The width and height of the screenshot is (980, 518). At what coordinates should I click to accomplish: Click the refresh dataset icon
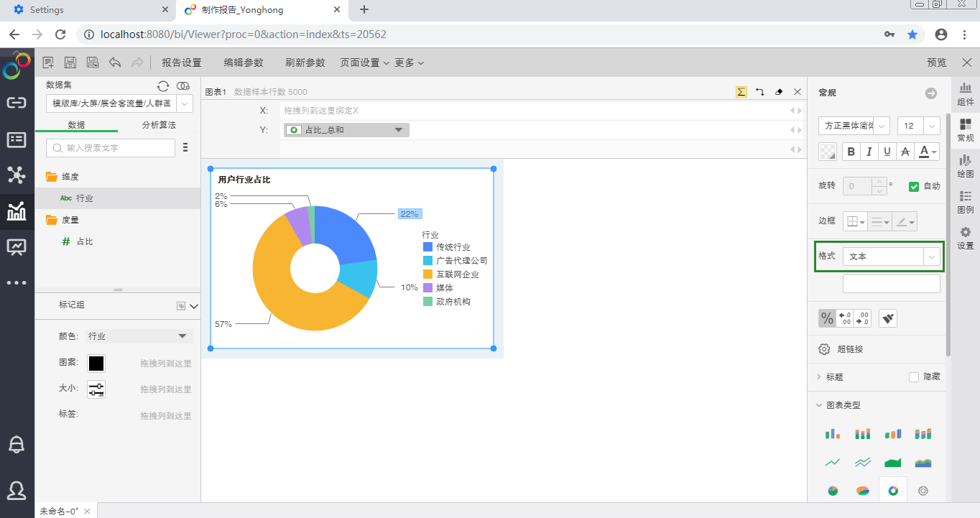click(163, 85)
